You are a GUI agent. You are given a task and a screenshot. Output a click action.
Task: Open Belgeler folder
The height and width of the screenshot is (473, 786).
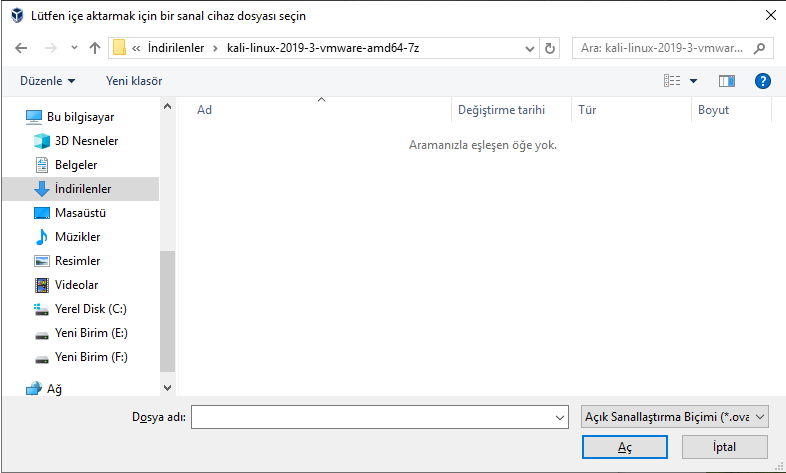click(x=76, y=165)
